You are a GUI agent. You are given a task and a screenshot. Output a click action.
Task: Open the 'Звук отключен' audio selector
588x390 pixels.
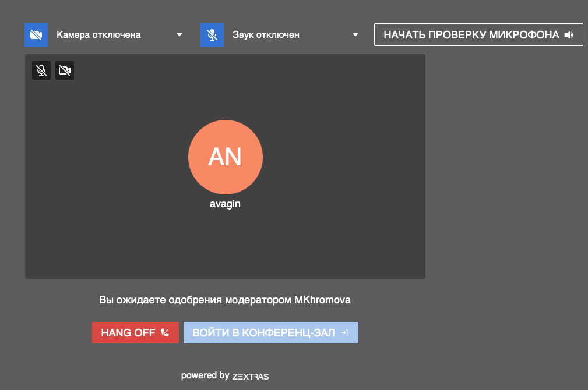pyautogui.click(x=266, y=35)
